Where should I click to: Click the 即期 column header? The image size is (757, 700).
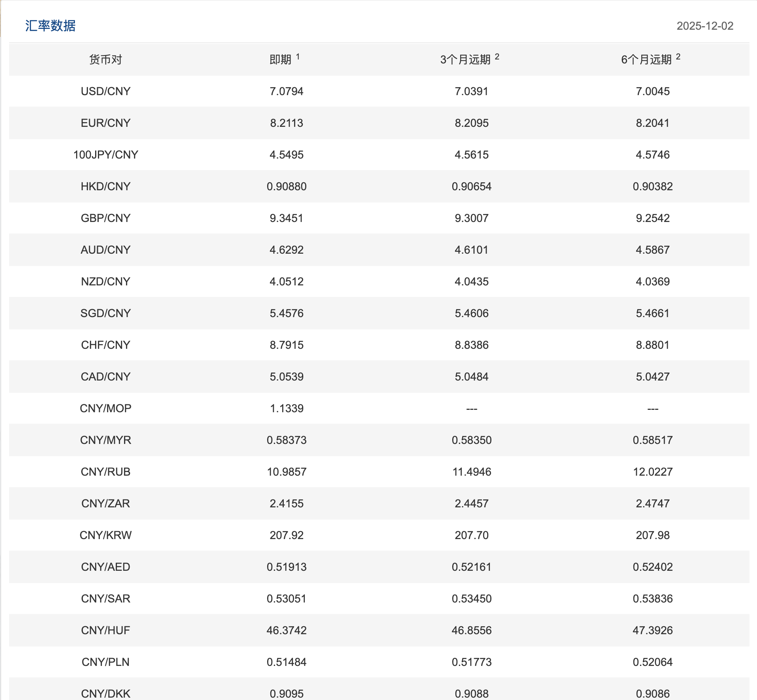click(x=281, y=59)
